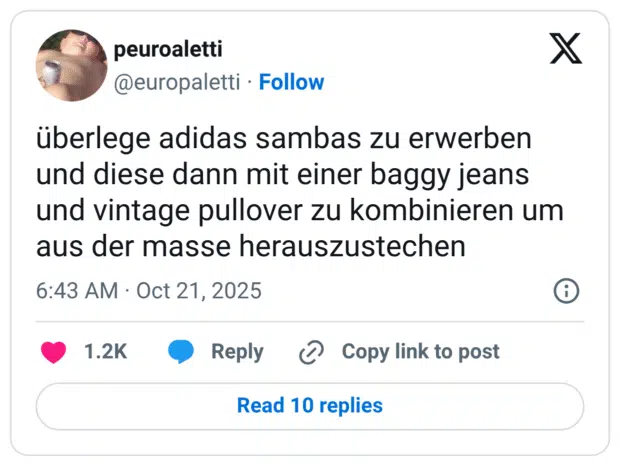This screenshot has height=466, width=620.
Task: Open the @europaletti handle link
Action: 177,82
